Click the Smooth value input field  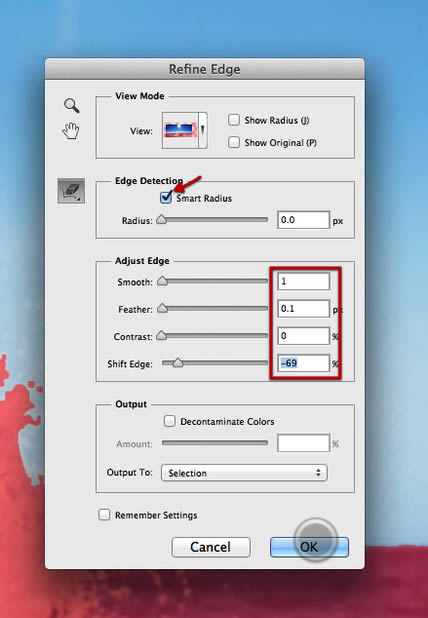[x=303, y=281]
